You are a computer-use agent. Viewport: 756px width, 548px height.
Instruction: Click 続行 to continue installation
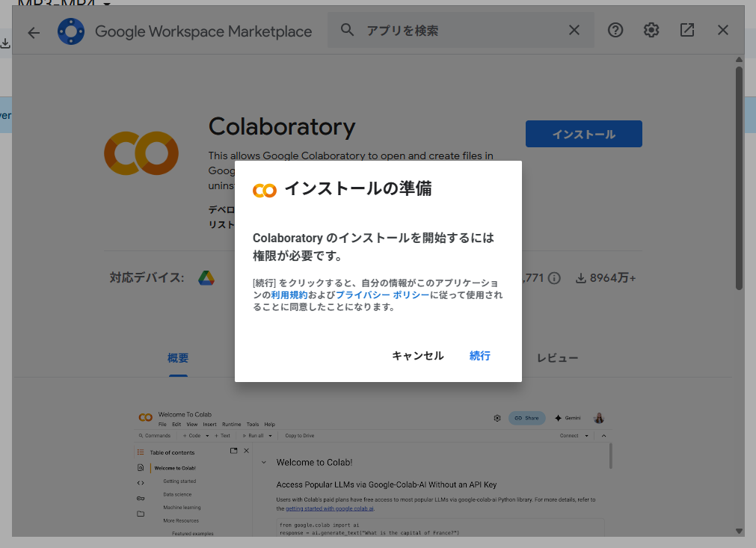pos(480,356)
